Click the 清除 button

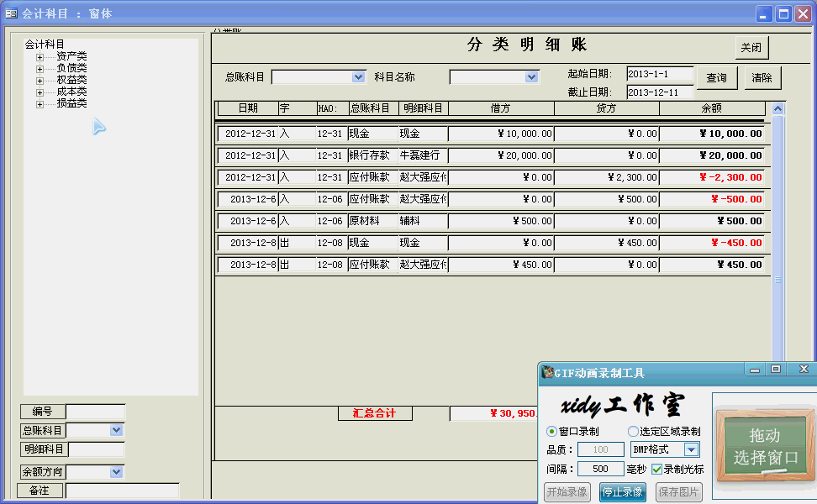point(762,78)
